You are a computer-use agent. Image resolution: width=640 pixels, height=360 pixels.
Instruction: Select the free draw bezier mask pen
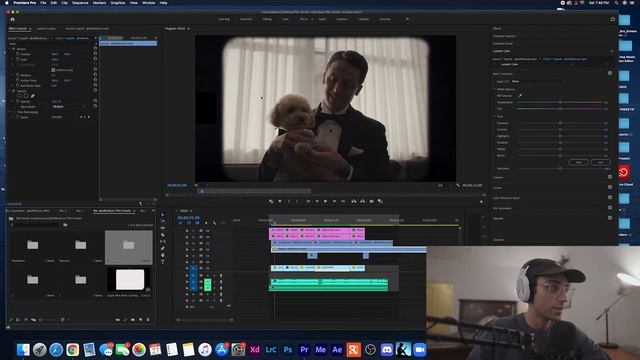point(33,96)
